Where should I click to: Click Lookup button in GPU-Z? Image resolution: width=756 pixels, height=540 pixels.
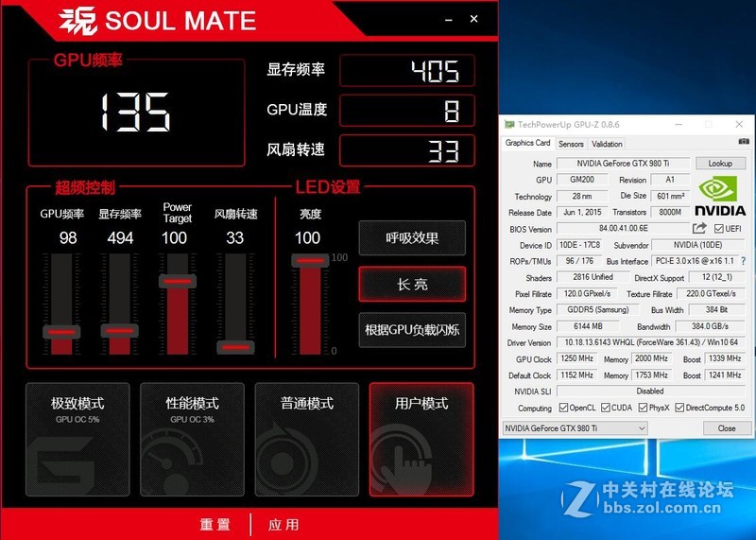click(720, 163)
